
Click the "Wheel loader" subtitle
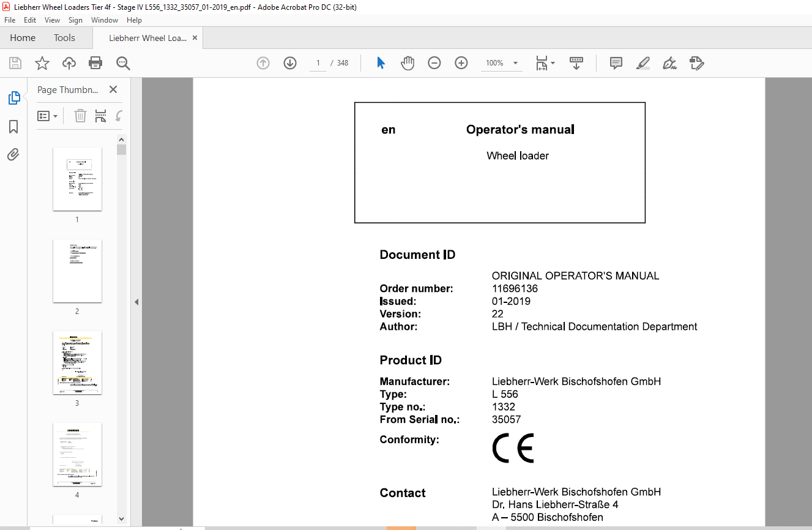pos(518,156)
